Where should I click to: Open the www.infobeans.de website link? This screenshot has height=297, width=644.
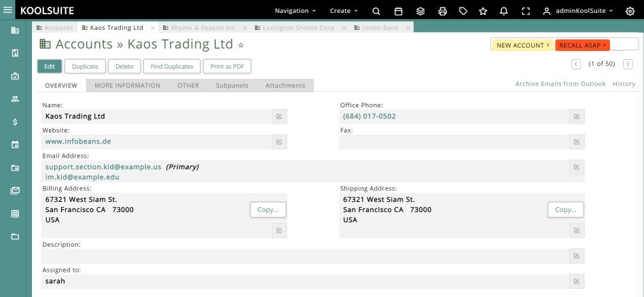(77, 141)
